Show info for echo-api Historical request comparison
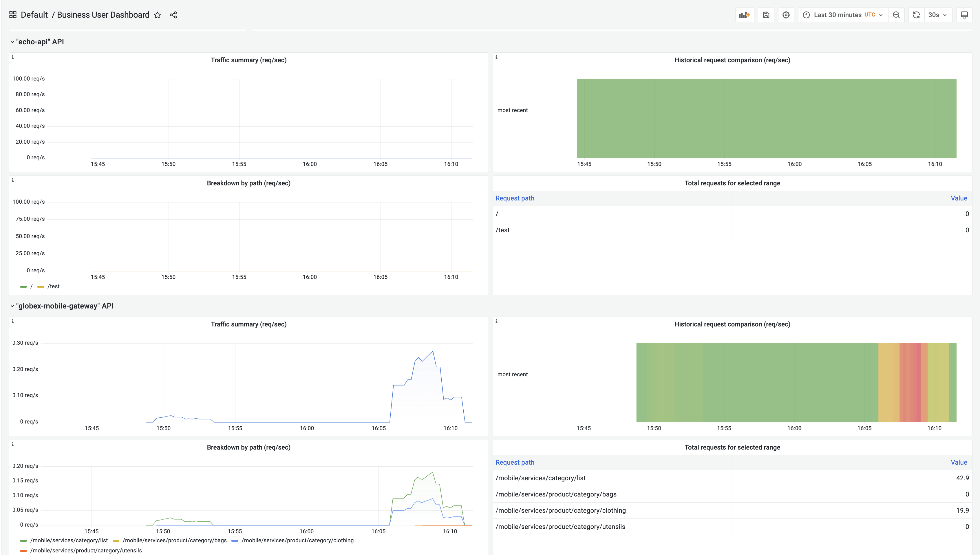The image size is (980, 555). coord(496,57)
